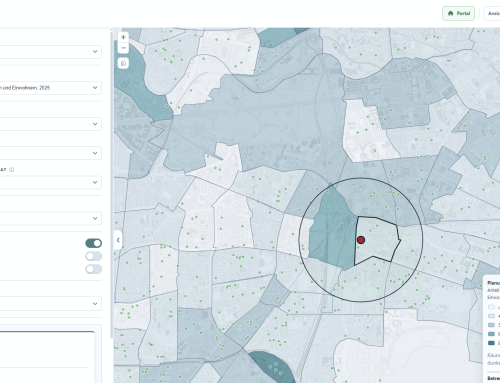Open the Portal home button

458,13
